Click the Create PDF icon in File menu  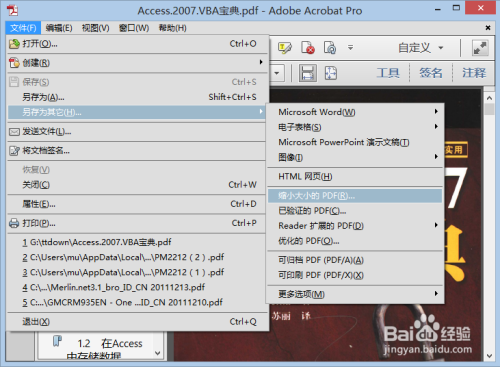pos(14,63)
